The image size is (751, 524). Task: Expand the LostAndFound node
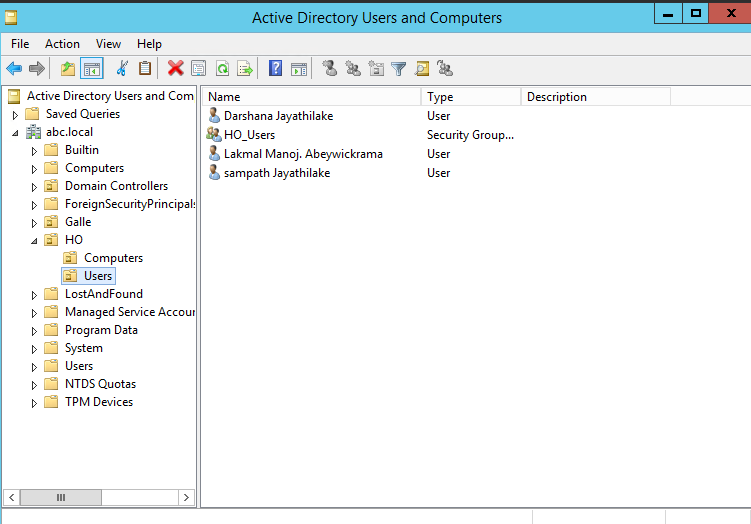point(34,295)
